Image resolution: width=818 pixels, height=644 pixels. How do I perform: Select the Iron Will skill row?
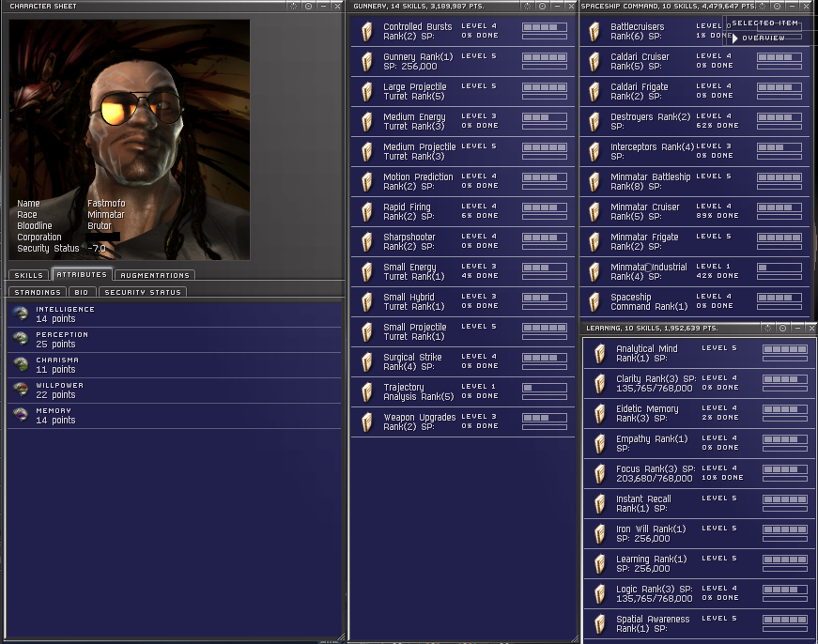point(699,534)
